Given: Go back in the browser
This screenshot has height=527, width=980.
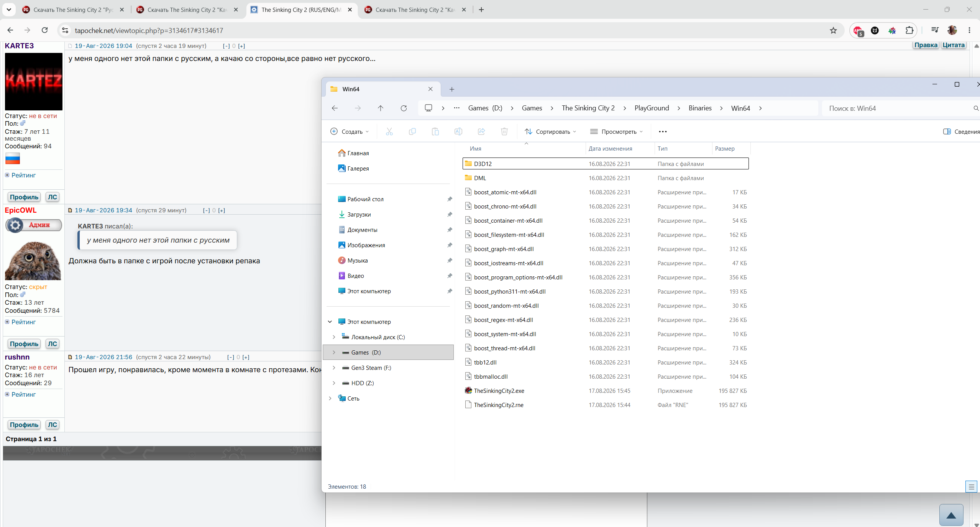Looking at the screenshot, I should coord(10,30).
